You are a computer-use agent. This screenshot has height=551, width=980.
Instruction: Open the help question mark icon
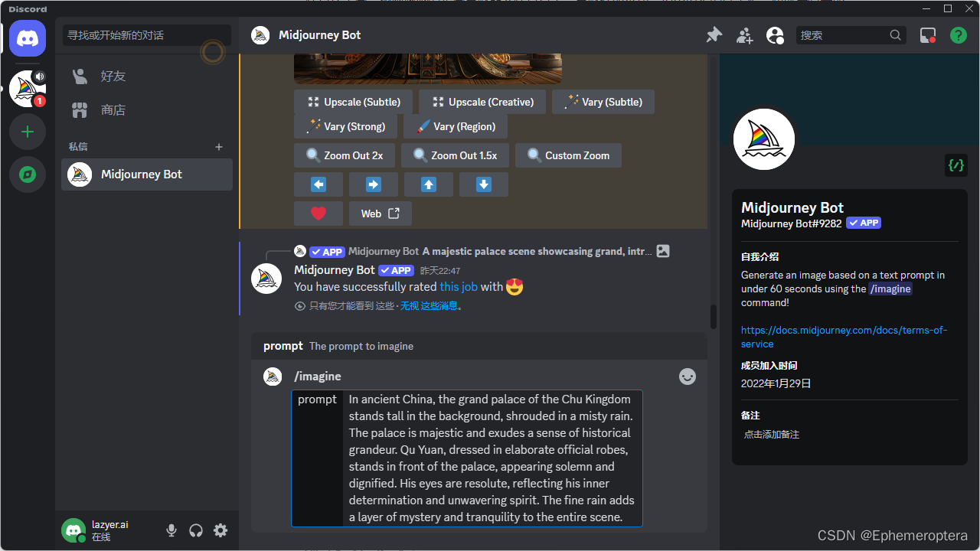click(959, 35)
